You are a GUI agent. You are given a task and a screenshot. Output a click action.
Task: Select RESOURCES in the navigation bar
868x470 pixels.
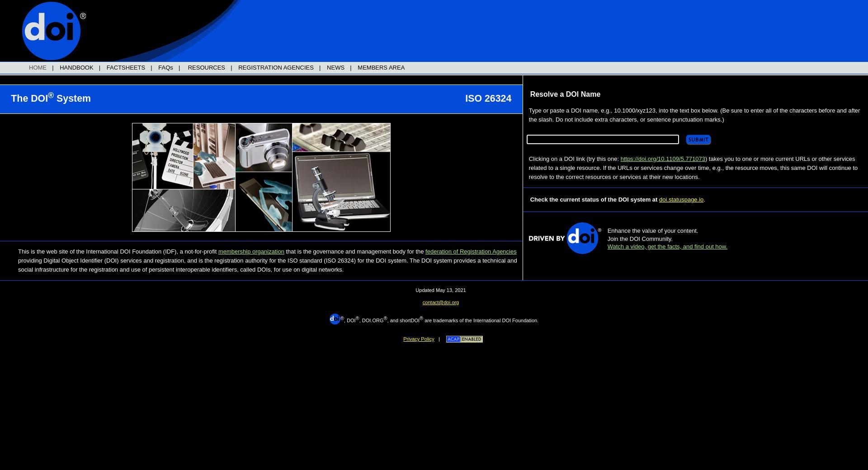pyautogui.click(x=206, y=68)
